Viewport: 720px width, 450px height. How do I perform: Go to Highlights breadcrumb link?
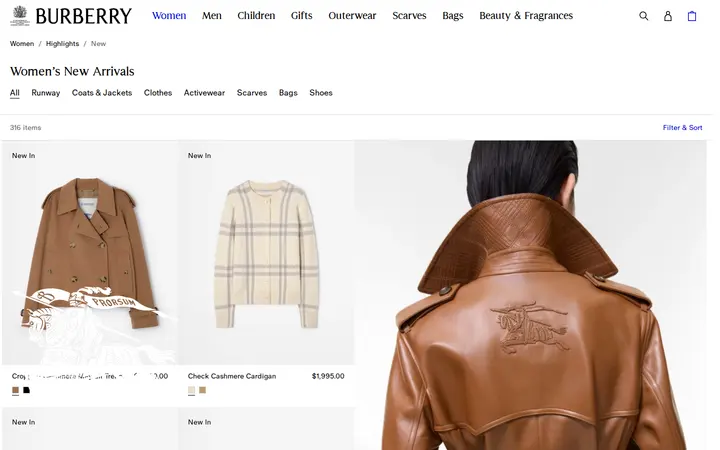coord(62,44)
